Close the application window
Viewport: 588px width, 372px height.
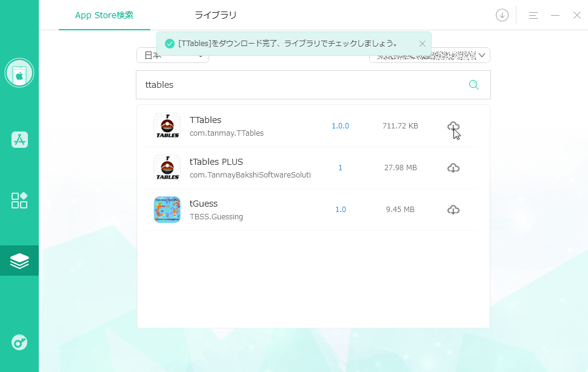pyautogui.click(x=576, y=15)
